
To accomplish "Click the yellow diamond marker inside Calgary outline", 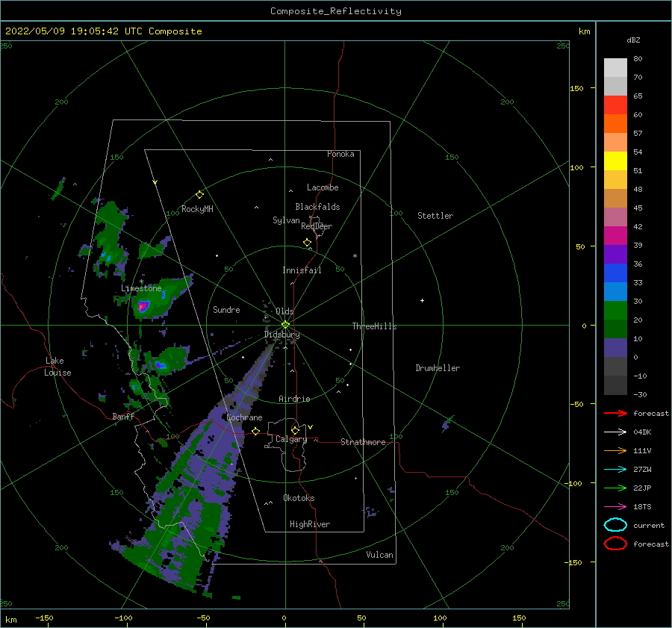I will point(295,430).
